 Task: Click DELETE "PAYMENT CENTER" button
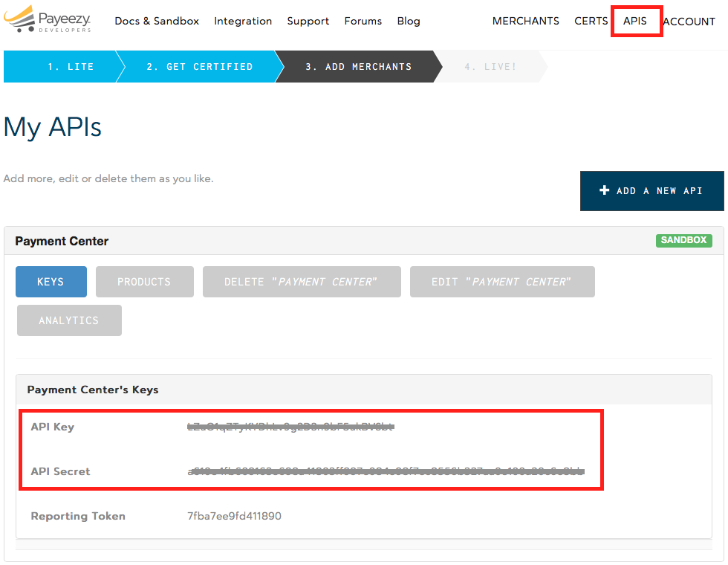coord(302,282)
